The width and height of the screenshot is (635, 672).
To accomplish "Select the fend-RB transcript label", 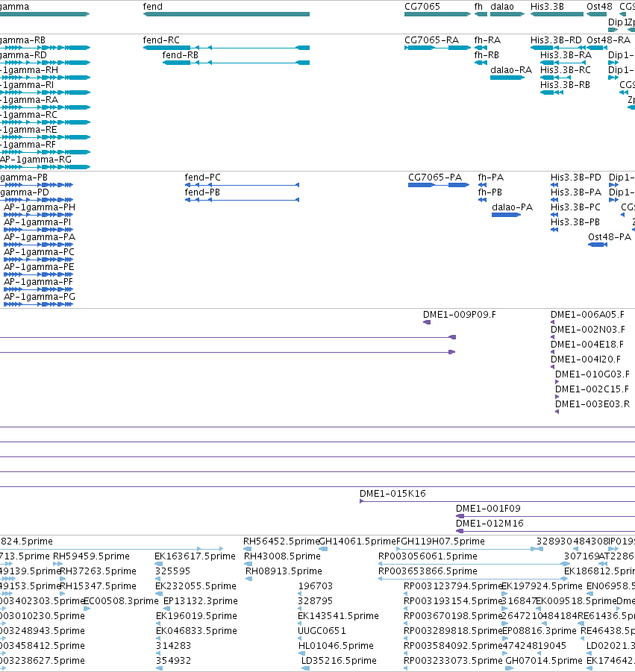I will point(180,55).
